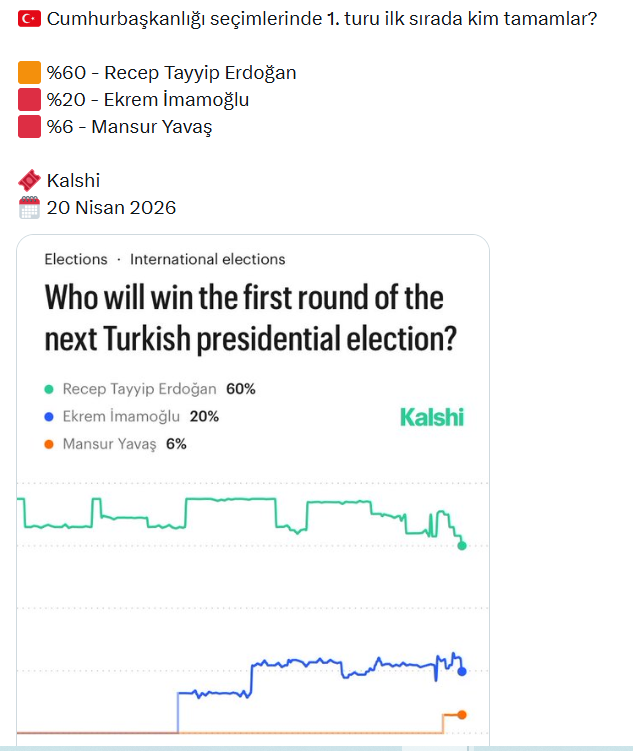The image size is (633, 751).
Task: Click the green endpoint of Erdoğan's line
Action: (x=461, y=546)
